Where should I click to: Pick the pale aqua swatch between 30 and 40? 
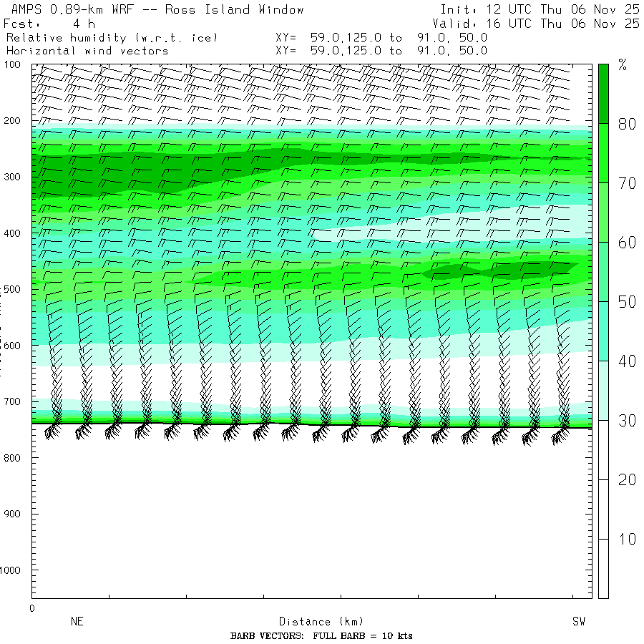coord(603,390)
